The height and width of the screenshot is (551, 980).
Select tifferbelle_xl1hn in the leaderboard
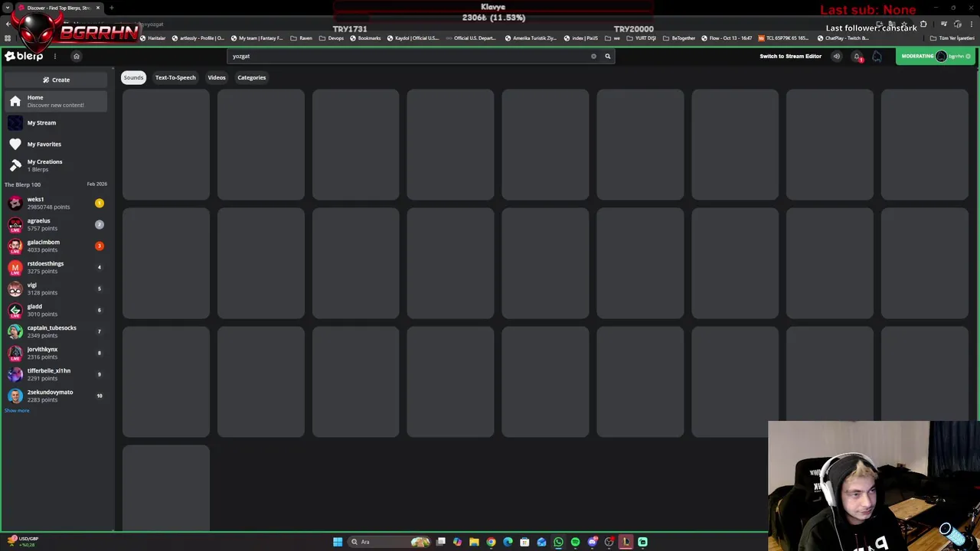(56, 374)
